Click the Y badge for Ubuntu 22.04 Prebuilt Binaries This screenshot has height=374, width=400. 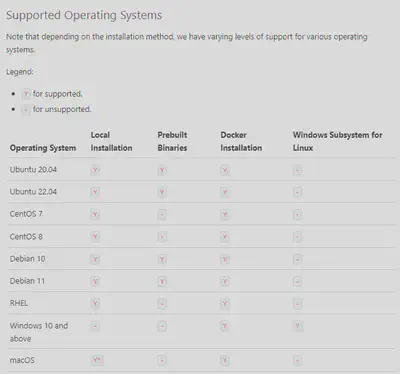(x=162, y=192)
